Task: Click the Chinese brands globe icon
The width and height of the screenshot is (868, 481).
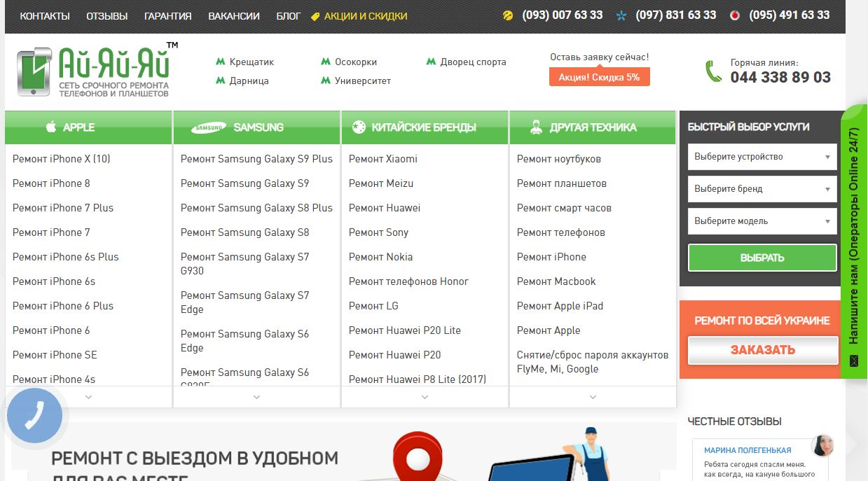Action: pos(359,127)
